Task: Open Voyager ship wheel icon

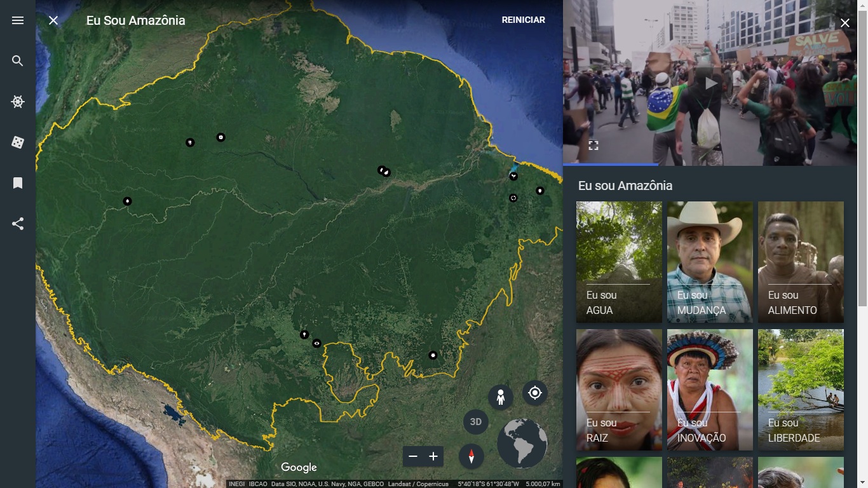Action: [x=18, y=102]
